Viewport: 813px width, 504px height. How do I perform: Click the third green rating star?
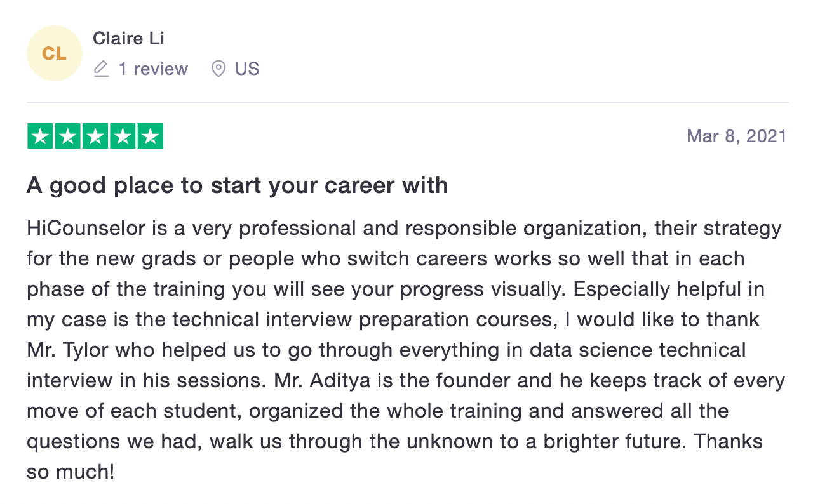pyautogui.click(x=95, y=136)
